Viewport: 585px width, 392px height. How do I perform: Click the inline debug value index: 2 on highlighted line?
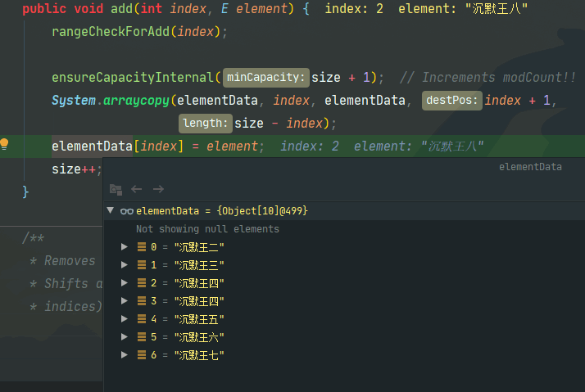(x=310, y=146)
